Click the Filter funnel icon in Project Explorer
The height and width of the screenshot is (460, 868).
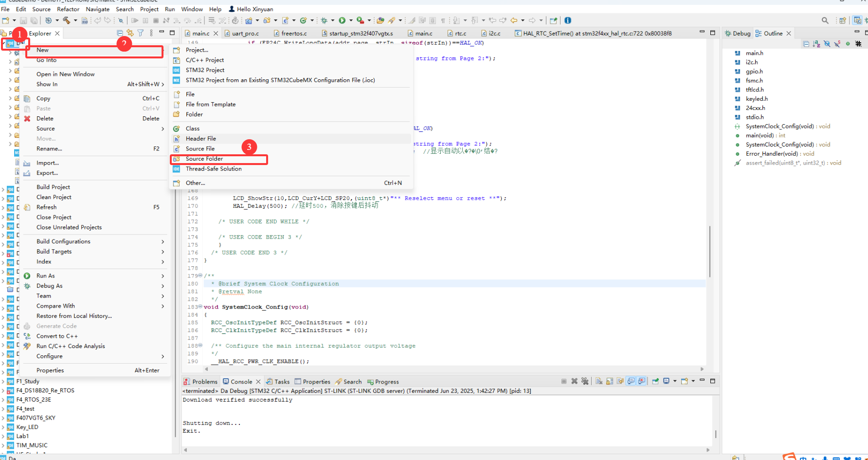tap(141, 33)
